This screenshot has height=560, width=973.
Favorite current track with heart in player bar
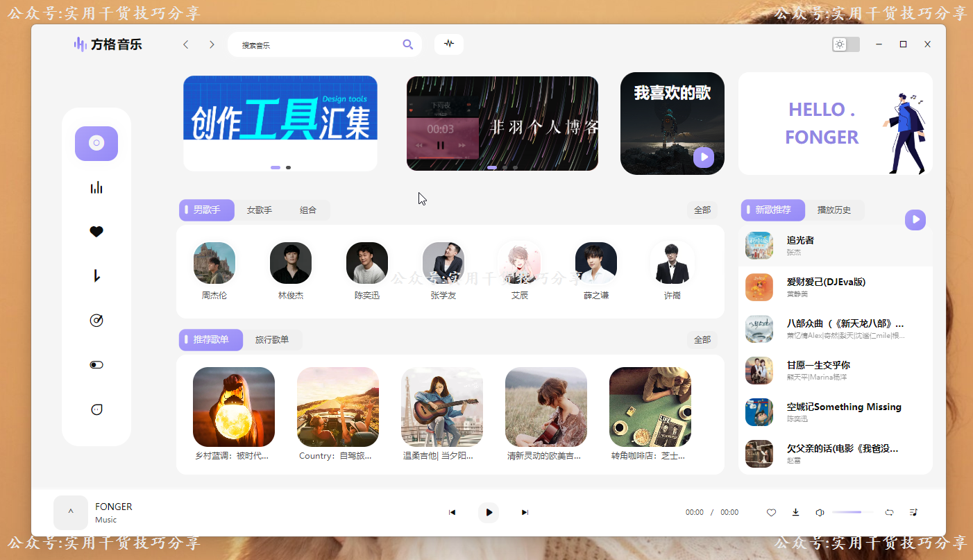pos(771,512)
